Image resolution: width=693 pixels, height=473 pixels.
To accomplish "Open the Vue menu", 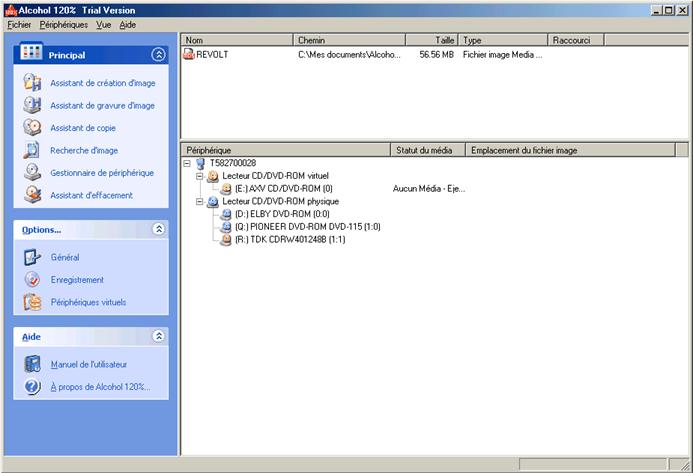I will (103, 25).
